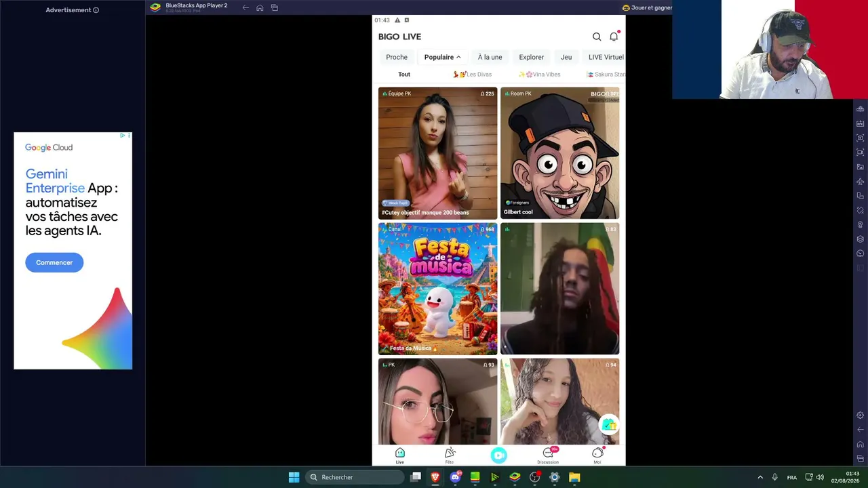Viewport: 868px width, 488px height.
Task: Select the Jeu tab
Action: 566,57
